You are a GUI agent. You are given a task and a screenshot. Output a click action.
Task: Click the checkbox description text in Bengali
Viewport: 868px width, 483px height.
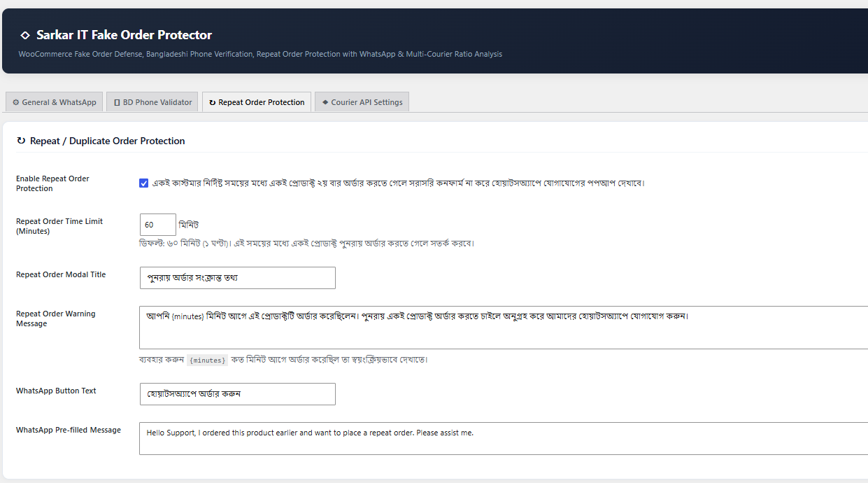[399, 183]
